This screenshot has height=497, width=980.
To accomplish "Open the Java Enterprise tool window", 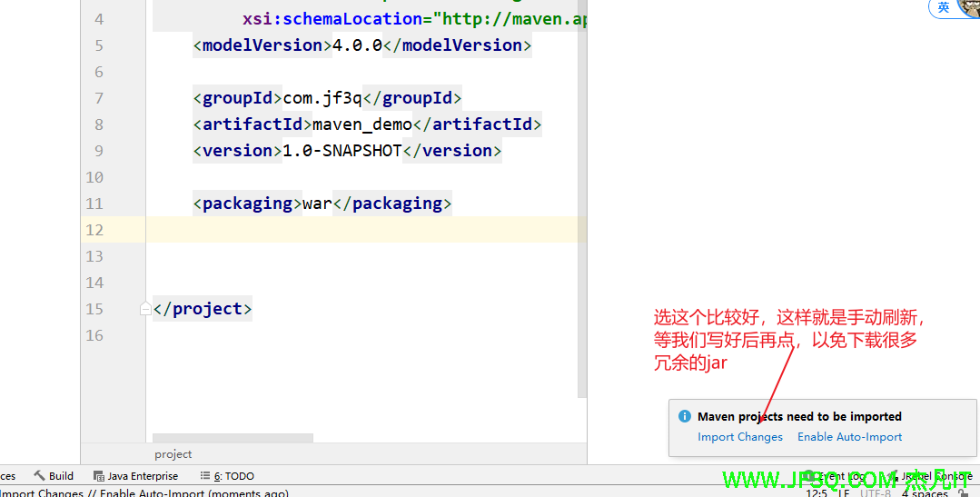I will point(135,476).
